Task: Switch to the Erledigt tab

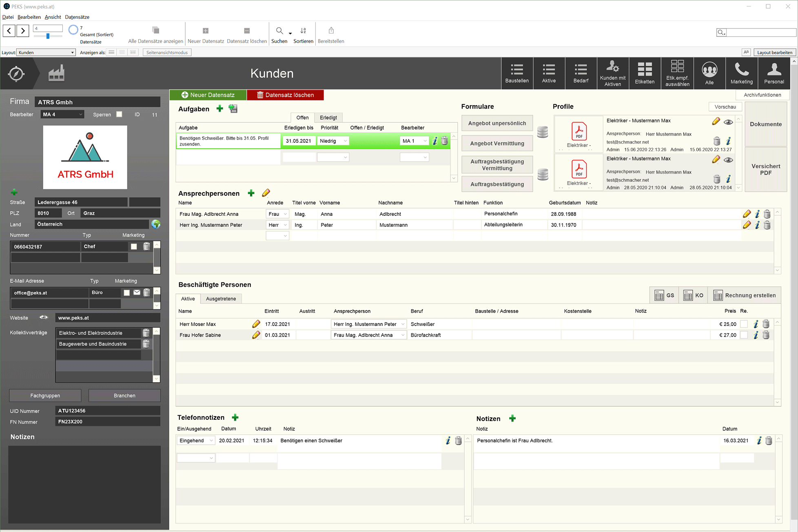Action: click(328, 117)
